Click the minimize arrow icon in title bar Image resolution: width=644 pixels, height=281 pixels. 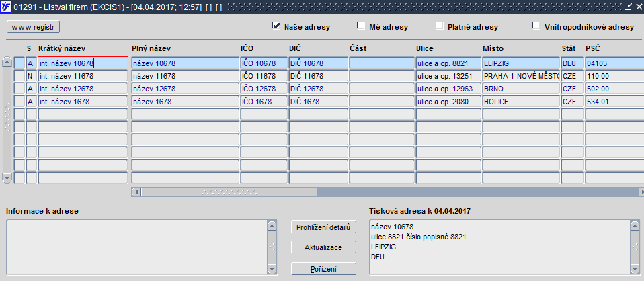click(629, 7)
